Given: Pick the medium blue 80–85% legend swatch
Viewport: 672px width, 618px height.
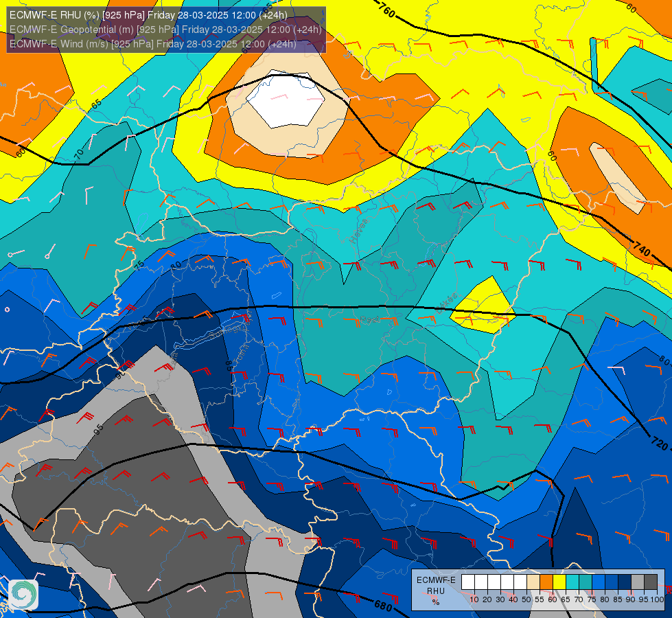Looking at the screenshot, I should click(x=612, y=582).
